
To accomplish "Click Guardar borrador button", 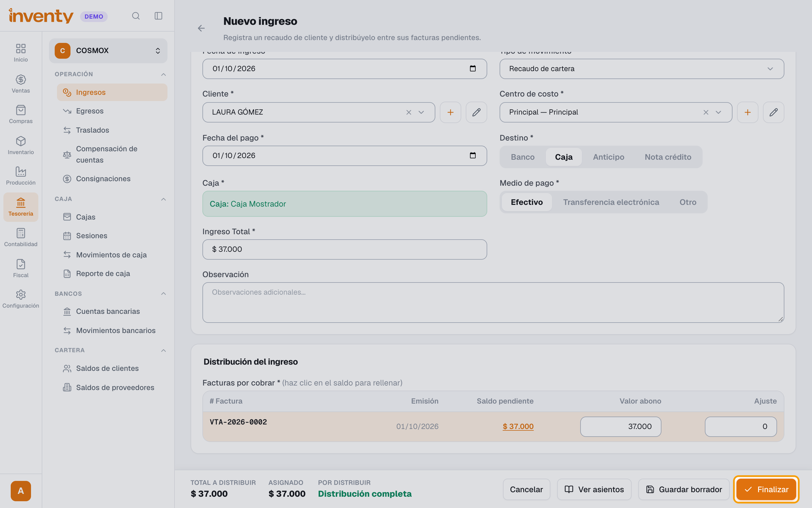I will [x=684, y=490].
